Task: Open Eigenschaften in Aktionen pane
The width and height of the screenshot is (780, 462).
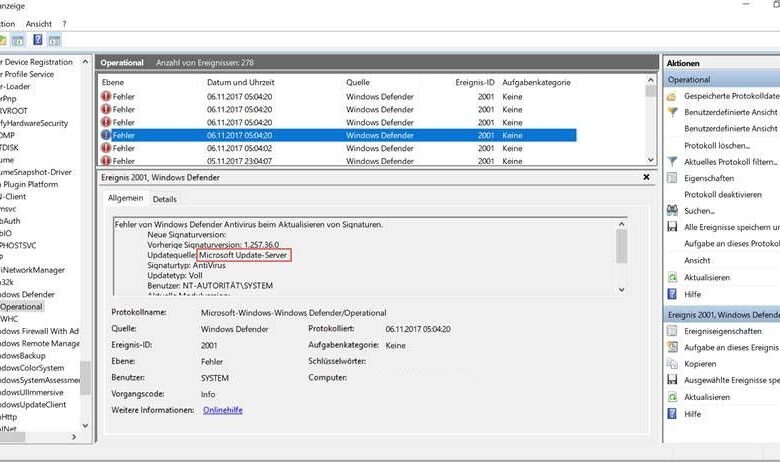Action: (x=709, y=178)
